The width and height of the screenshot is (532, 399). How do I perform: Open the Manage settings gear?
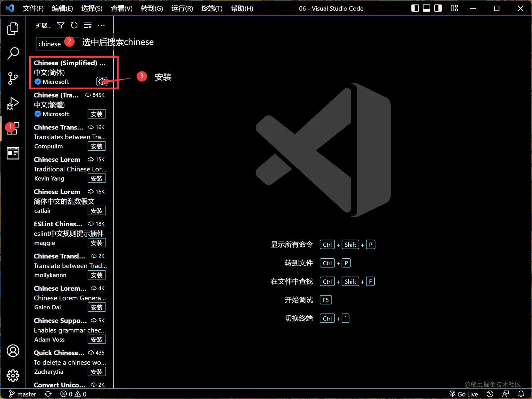13,376
